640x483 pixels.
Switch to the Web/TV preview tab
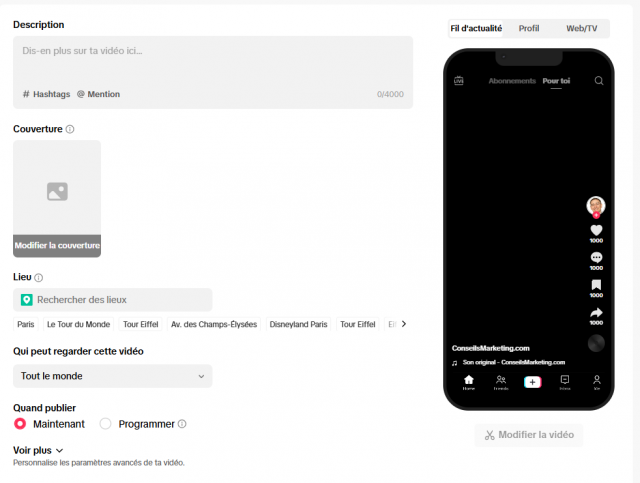click(582, 29)
